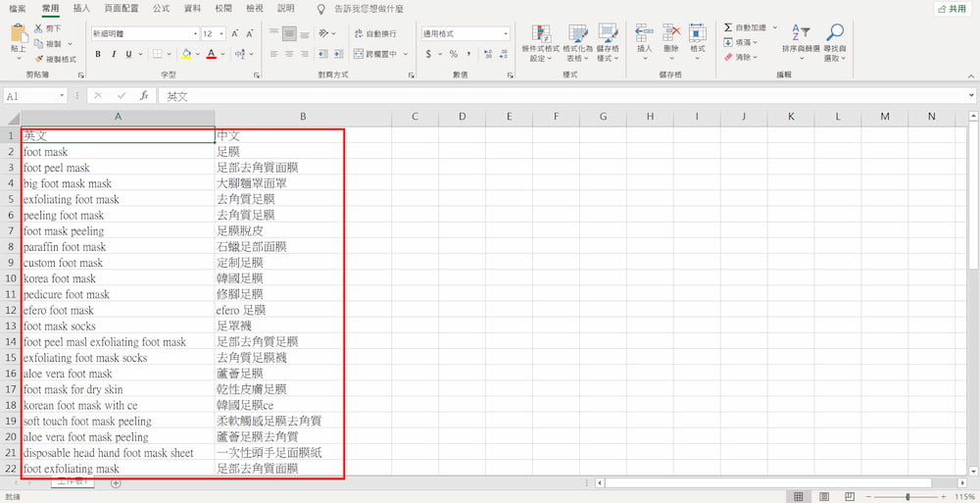Open the Name Box dropdown arrow

63,96
